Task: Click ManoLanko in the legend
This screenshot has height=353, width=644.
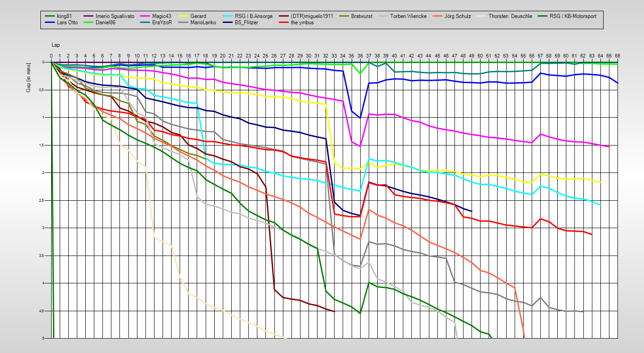Action: point(203,22)
